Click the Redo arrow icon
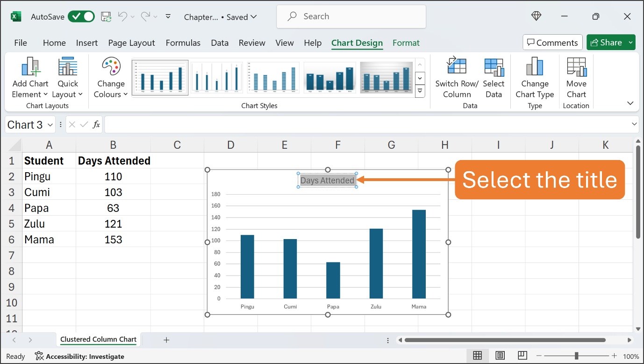 [145, 16]
